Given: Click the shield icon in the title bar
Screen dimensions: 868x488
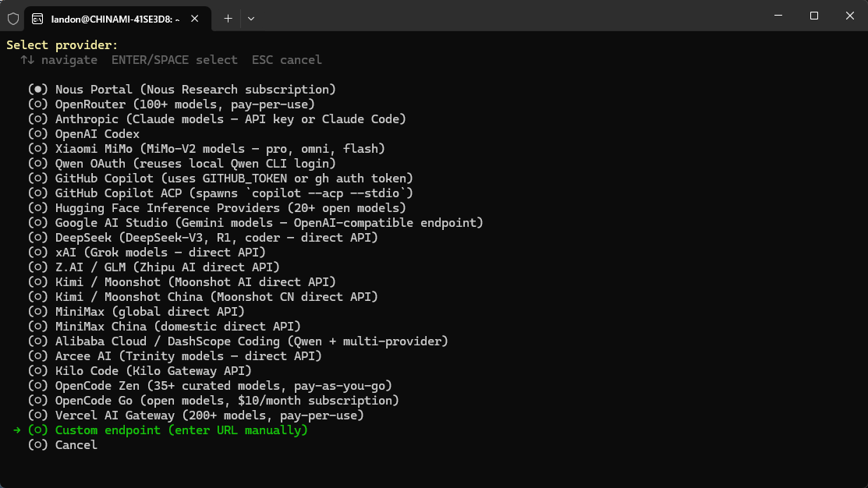Looking at the screenshot, I should (13, 18).
